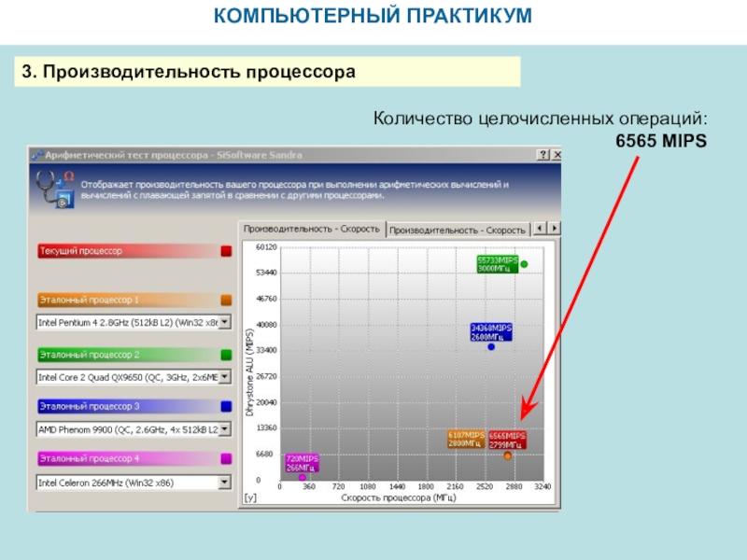The image size is (747, 560).
Task: Click the blue reference processor 3 swatch
Action: tap(226, 406)
